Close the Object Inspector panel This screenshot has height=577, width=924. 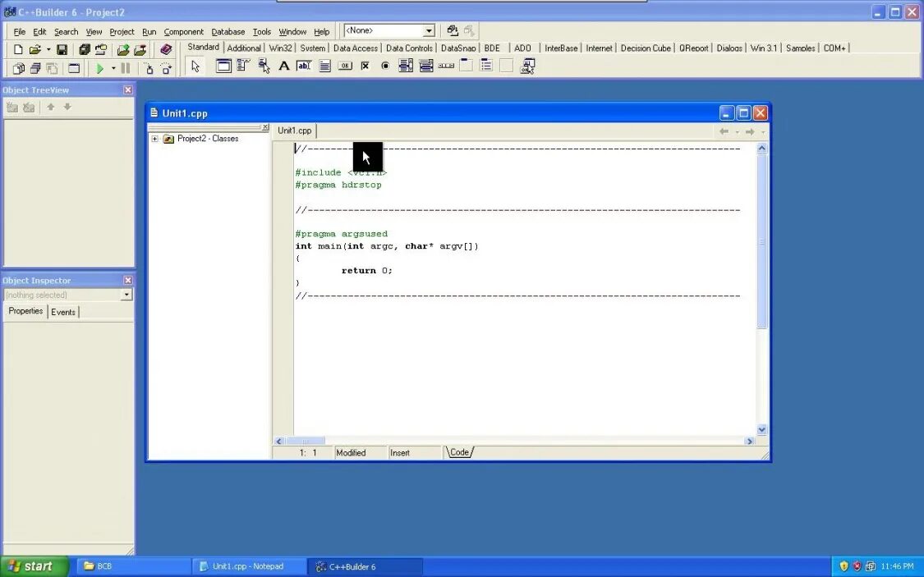coord(128,280)
